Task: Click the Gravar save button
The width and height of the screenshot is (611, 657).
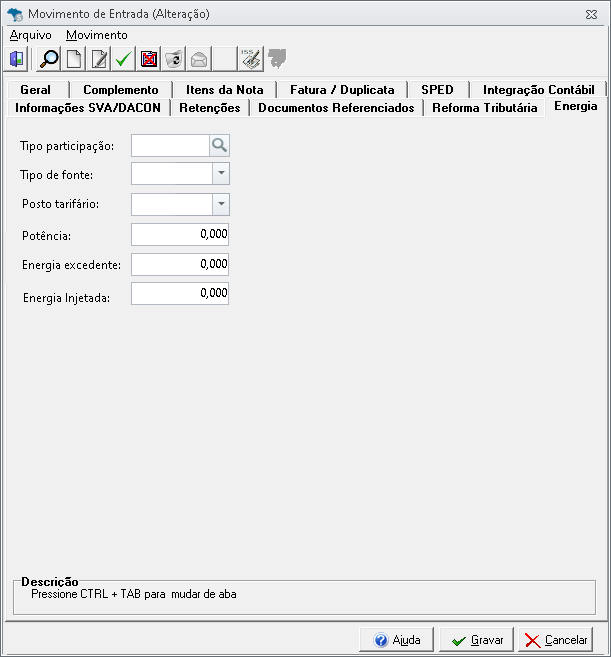Action: tap(476, 640)
